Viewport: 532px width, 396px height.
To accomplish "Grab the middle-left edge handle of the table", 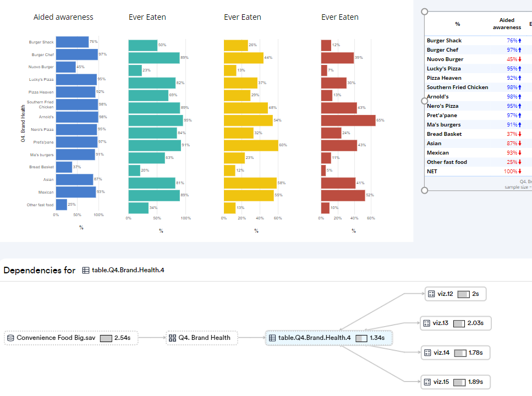I will coord(425,101).
